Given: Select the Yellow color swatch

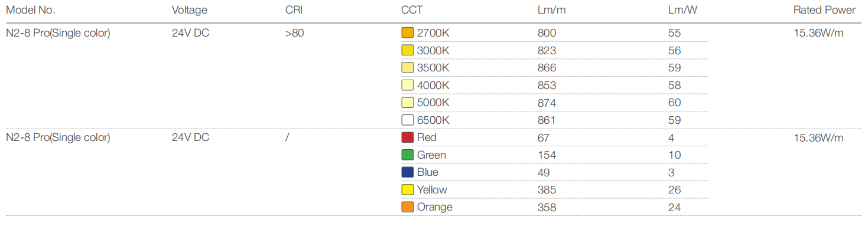Looking at the screenshot, I should [407, 190].
